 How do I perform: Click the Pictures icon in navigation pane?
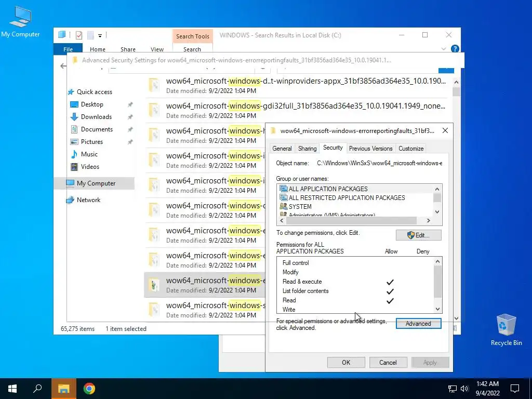point(74,141)
